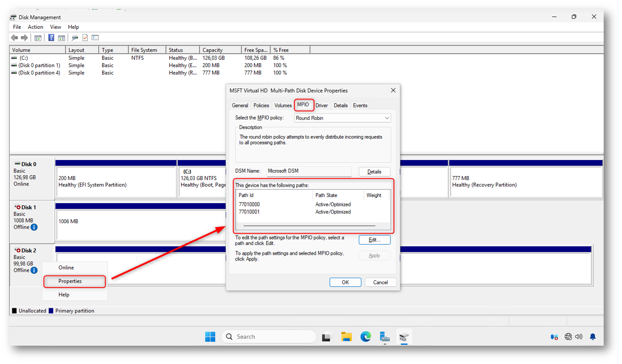Click the Path State column header
The height and width of the screenshot is (364, 622).
(x=338, y=195)
